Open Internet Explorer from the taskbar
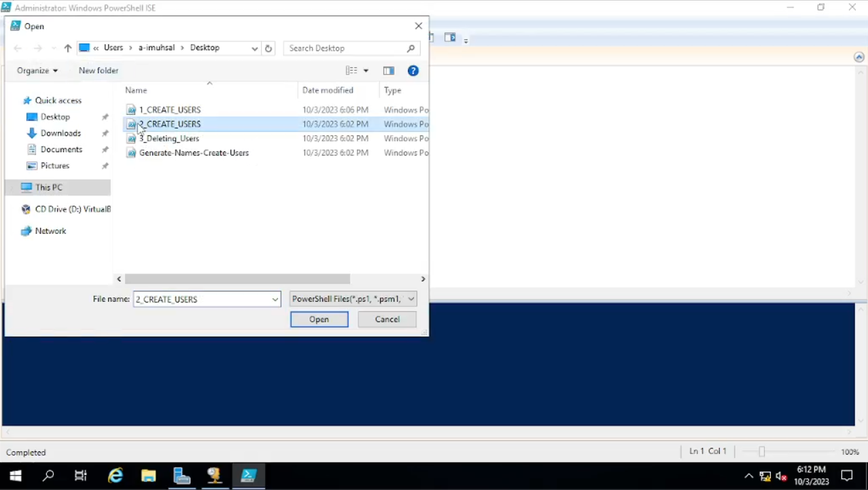The height and width of the screenshot is (490, 868). pyautogui.click(x=116, y=476)
